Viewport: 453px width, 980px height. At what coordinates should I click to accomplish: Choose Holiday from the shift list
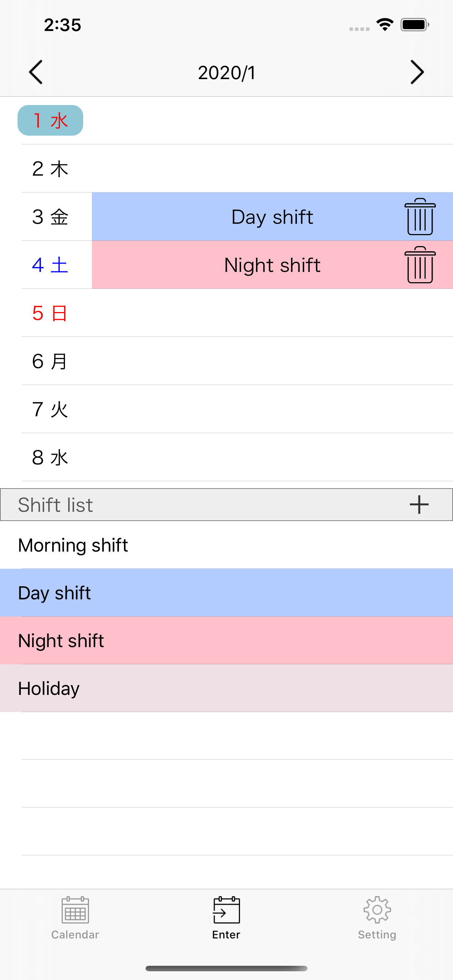coord(226,688)
